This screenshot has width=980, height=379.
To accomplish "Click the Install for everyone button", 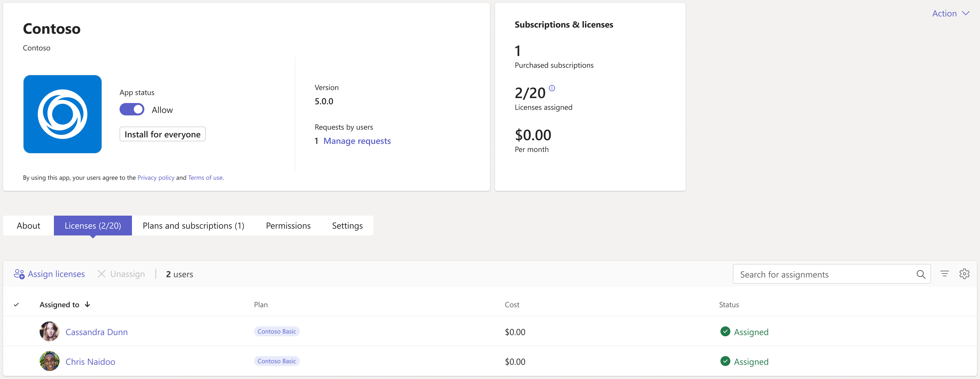I will click(163, 134).
